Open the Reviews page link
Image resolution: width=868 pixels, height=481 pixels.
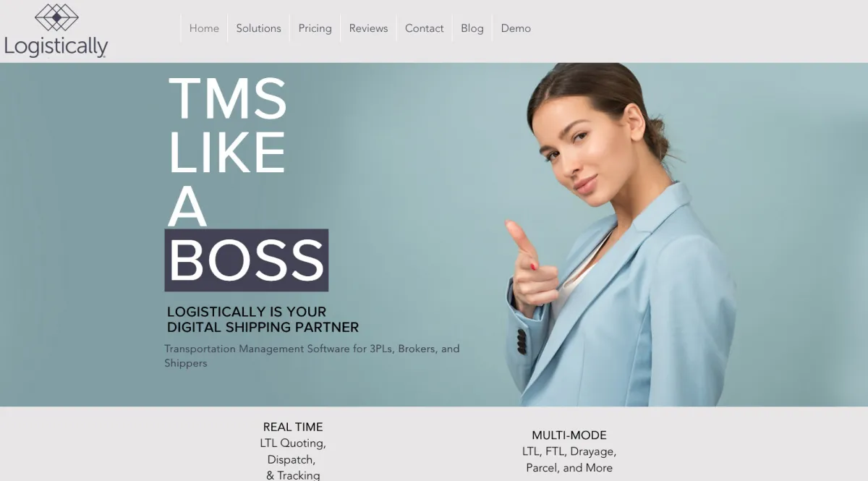[368, 28]
